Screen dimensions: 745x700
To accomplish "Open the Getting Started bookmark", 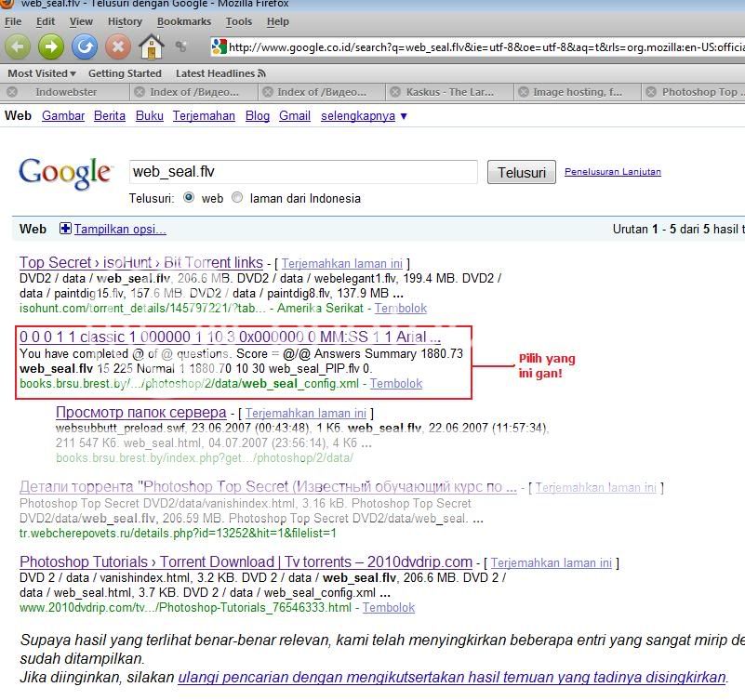I will click(125, 73).
